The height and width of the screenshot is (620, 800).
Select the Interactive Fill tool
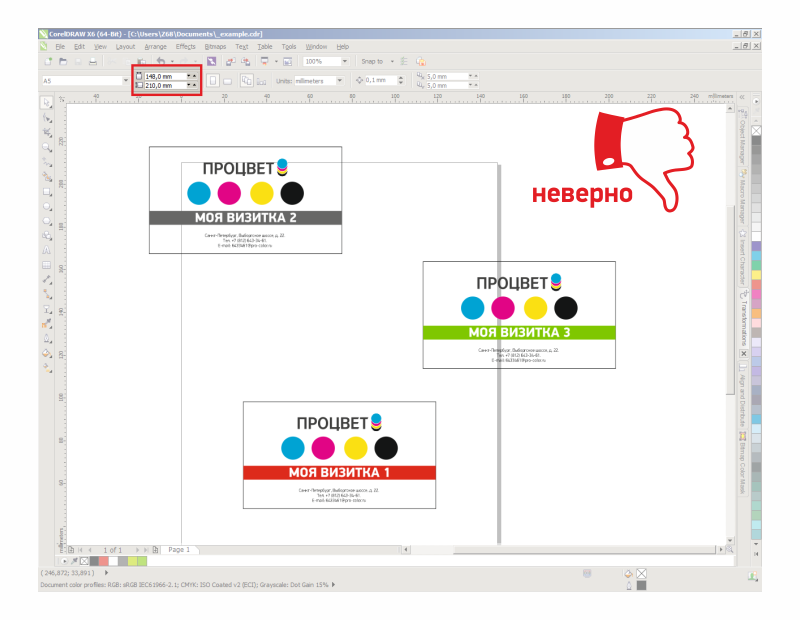click(47, 368)
